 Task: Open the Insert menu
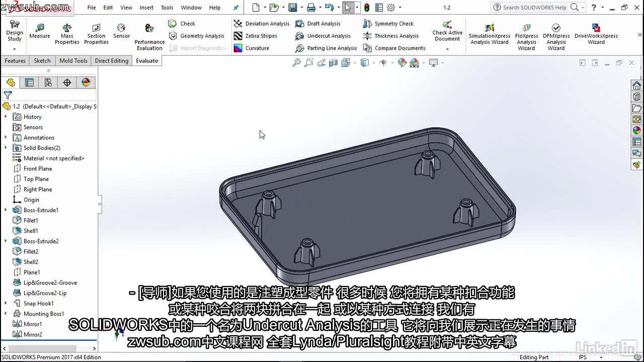click(146, 8)
